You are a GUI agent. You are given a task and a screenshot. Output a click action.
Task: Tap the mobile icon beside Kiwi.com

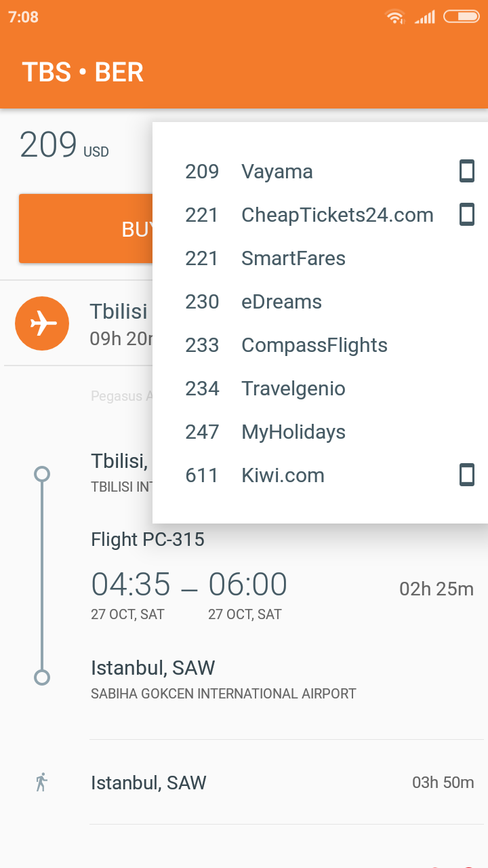click(x=467, y=475)
